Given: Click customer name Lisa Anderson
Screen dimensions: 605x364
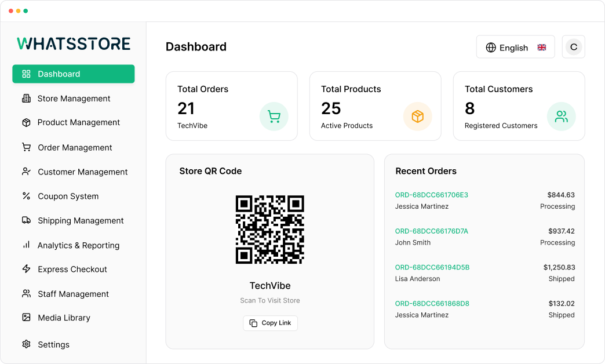Looking at the screenshot, I should click(x=417, y=279).
